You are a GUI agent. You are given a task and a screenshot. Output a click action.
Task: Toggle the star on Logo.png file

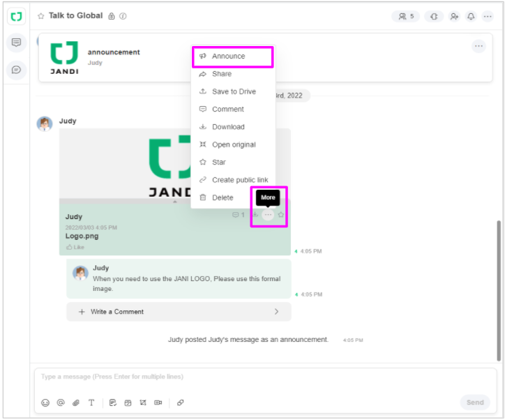click(x=281, y=215)
